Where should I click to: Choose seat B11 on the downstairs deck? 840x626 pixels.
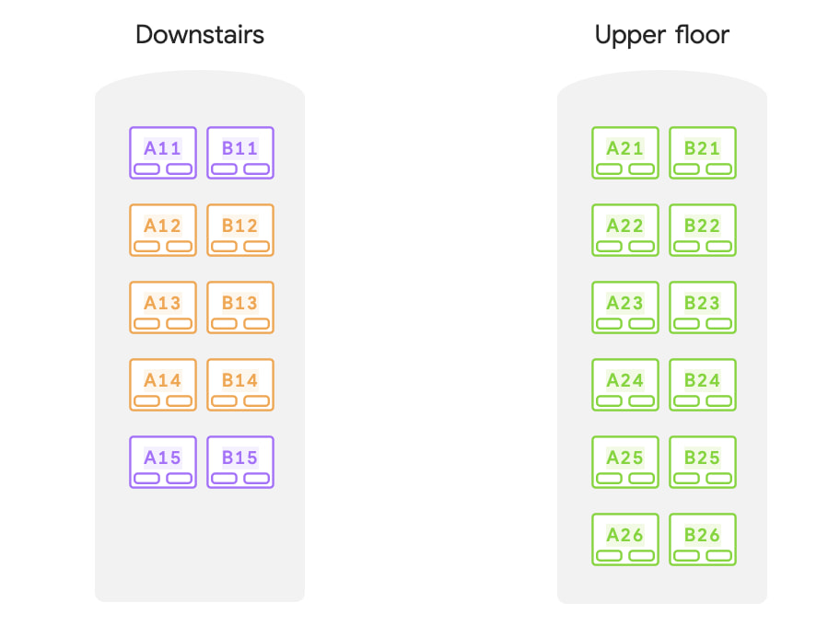click(x=240, y=153)
